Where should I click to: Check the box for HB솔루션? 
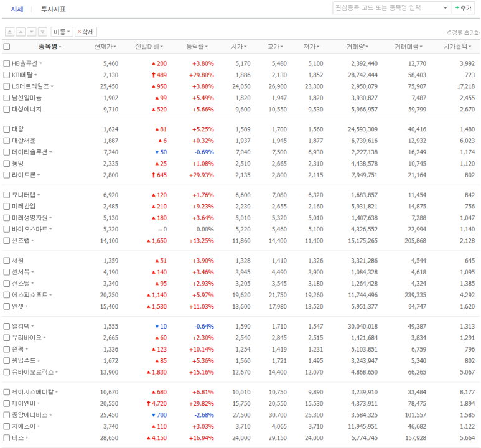(x=6, y=63)
